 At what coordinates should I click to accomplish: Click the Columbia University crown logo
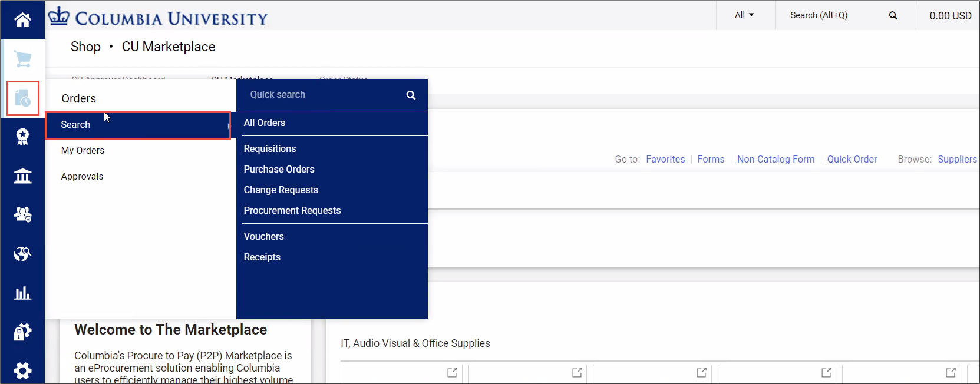coord(58,16)
